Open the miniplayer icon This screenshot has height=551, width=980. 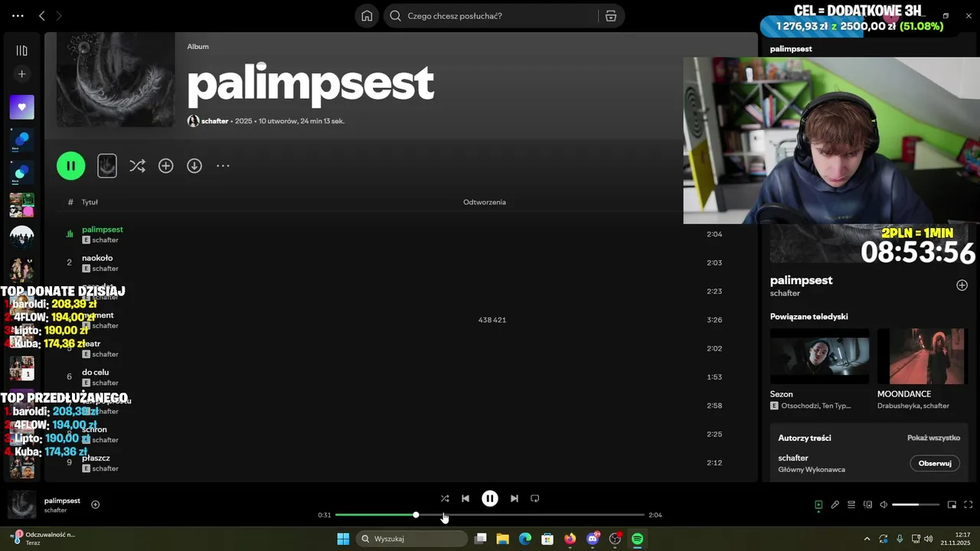952,504
